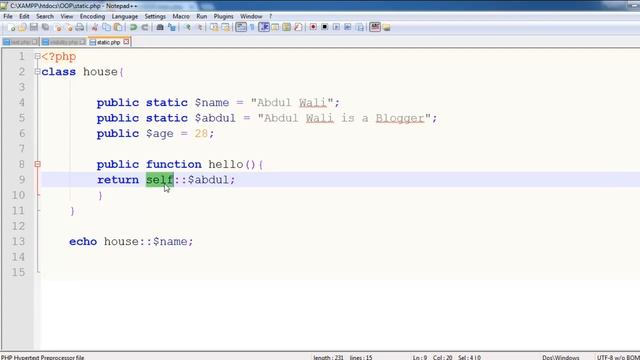
Task: Open the Language menu
Action: (x=124, y=16)
